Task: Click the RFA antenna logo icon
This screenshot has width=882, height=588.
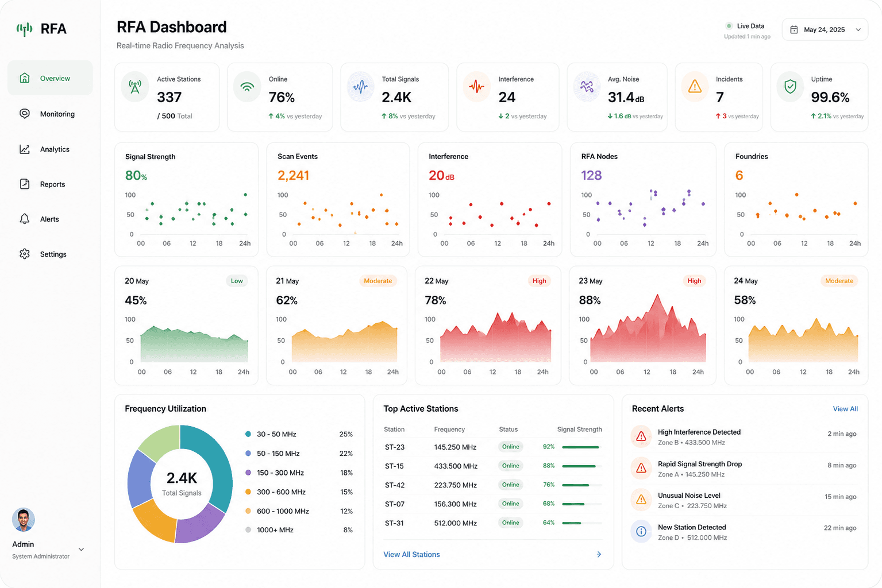Action: point(24,29)
